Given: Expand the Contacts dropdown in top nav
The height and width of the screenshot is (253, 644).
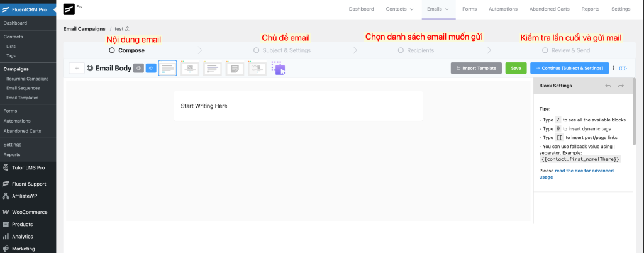Looking at the screenshot, I should (400, 9).
